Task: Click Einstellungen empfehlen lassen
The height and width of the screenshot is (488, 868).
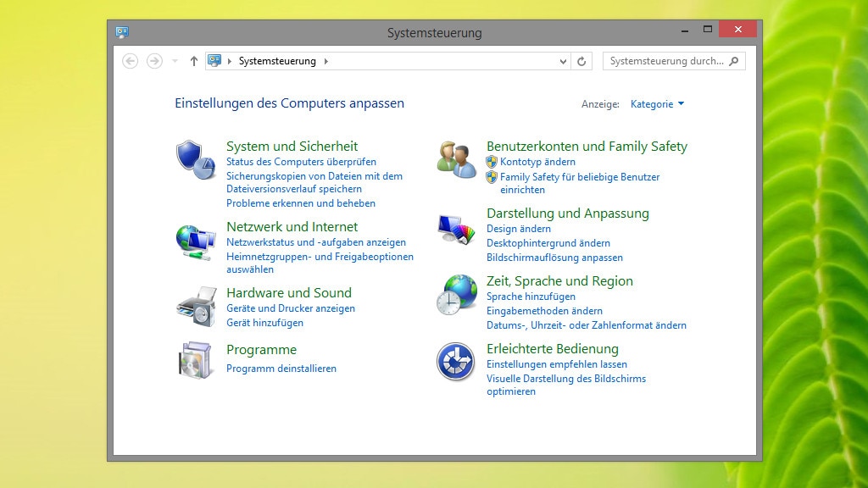Action: (557, 364)
